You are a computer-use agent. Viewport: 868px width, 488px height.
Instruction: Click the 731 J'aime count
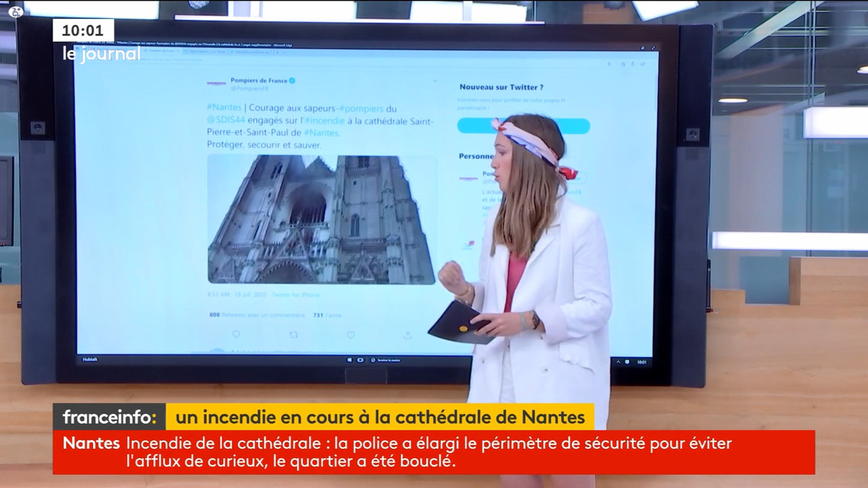click(327, 315)
